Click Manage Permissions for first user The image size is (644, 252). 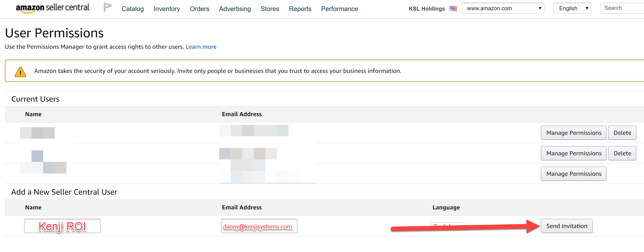tap(573, 133)
